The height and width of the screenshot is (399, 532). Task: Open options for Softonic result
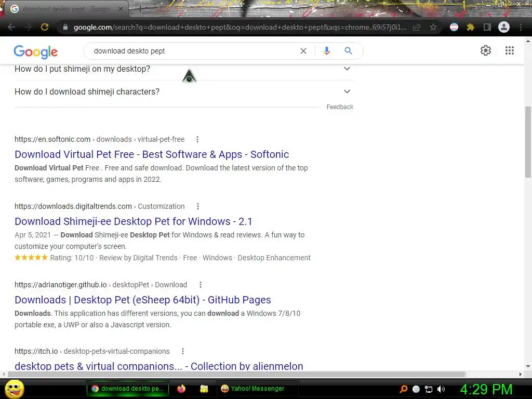coord(197,139)
